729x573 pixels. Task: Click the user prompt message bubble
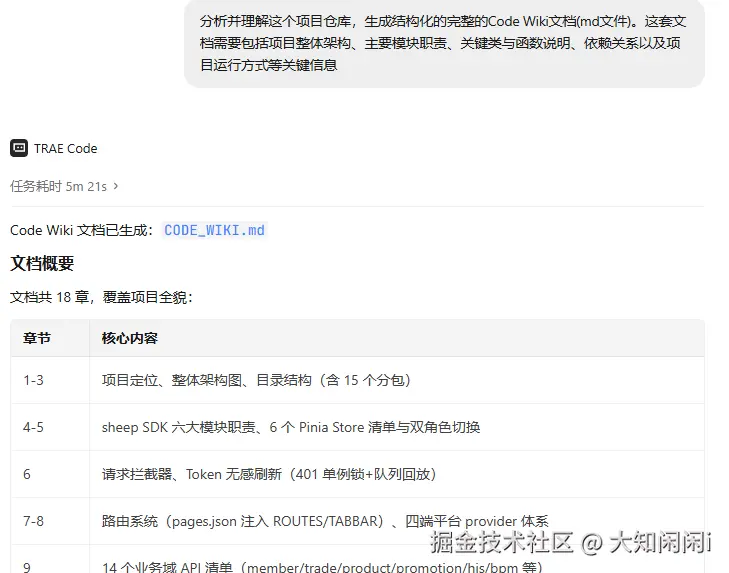(444, 43)
